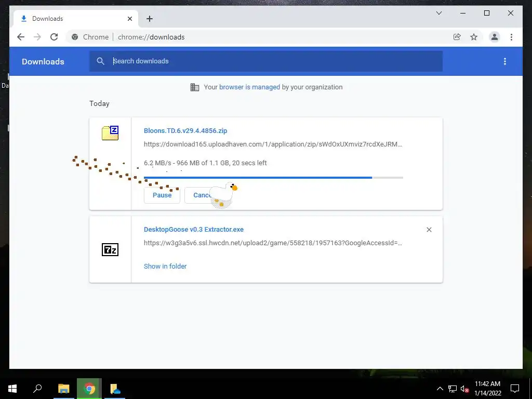Focus the Search downloads field
532x399 pixels.
pyautogui.click(x=265, y=61)
